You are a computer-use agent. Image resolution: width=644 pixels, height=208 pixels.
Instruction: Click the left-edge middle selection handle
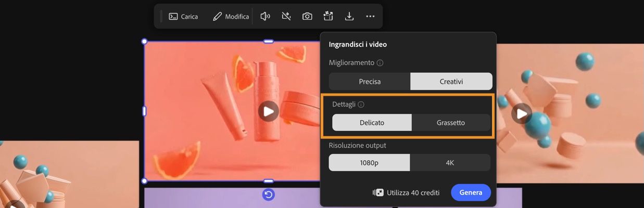pos(144,111)
